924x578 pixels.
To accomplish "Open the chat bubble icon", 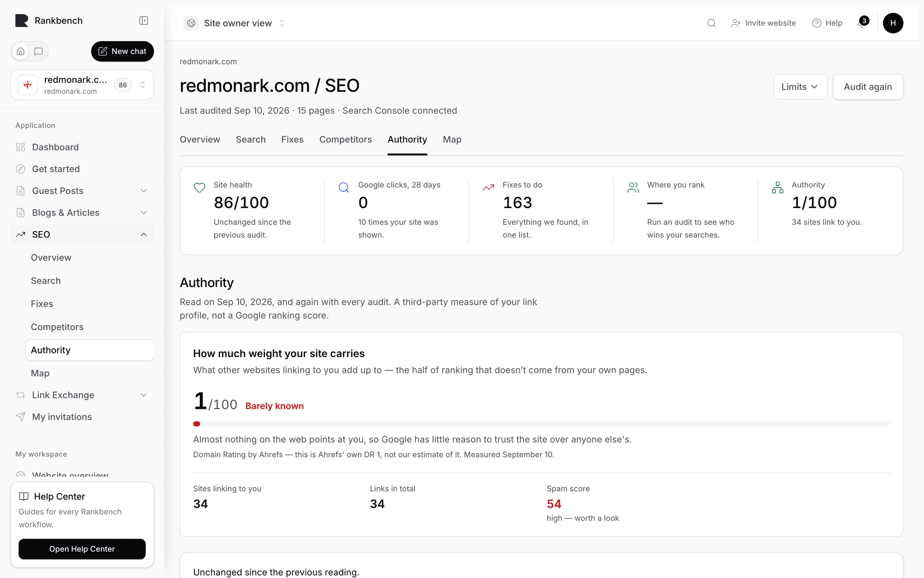I will tap(39, 51).
